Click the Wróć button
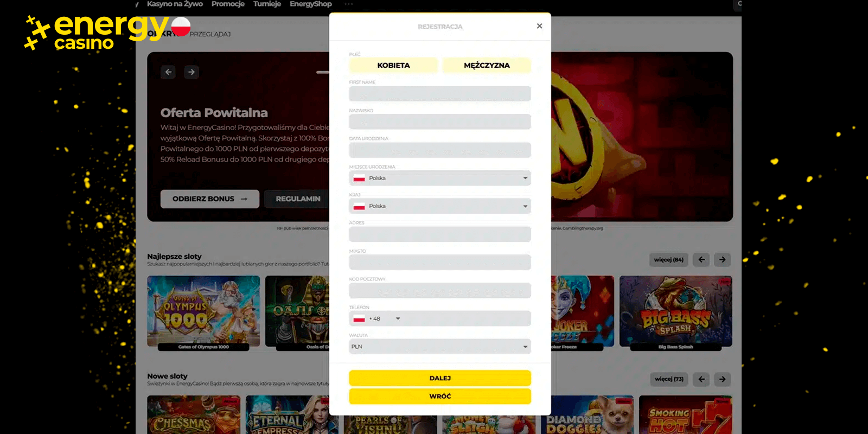This screenshot has height=434, width=868. [440, 397]
